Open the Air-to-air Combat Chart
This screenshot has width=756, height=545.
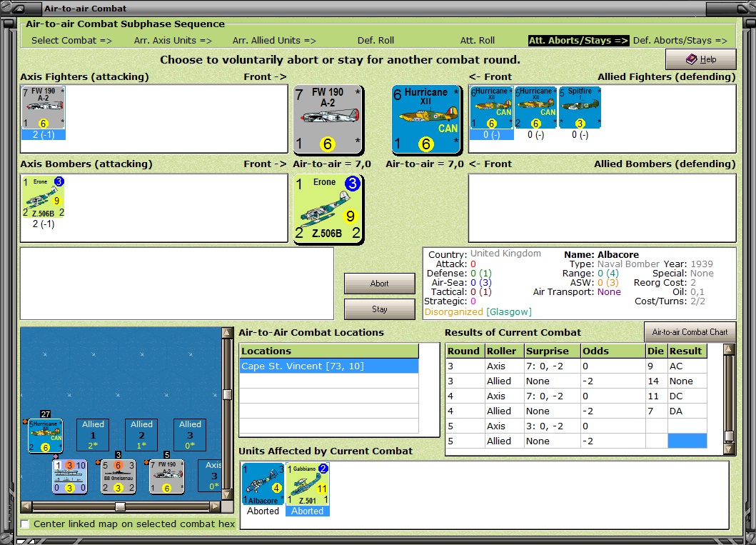pos(690,332)
